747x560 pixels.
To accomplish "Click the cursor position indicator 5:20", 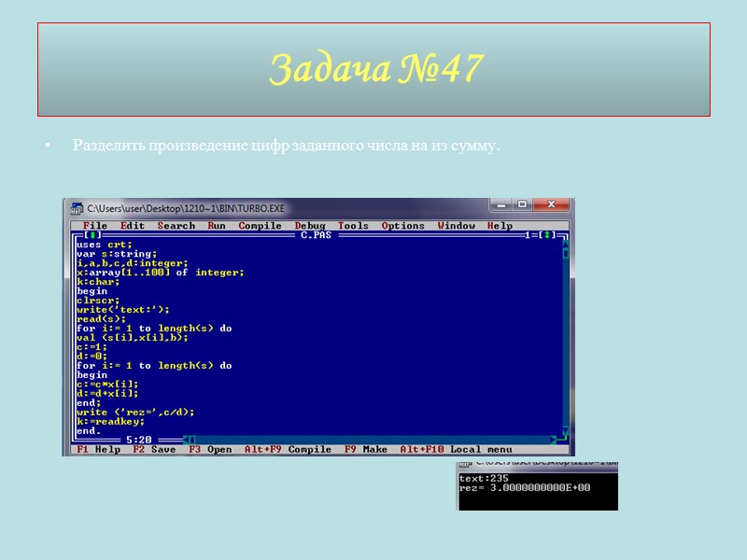I will (x=138, y=440).
